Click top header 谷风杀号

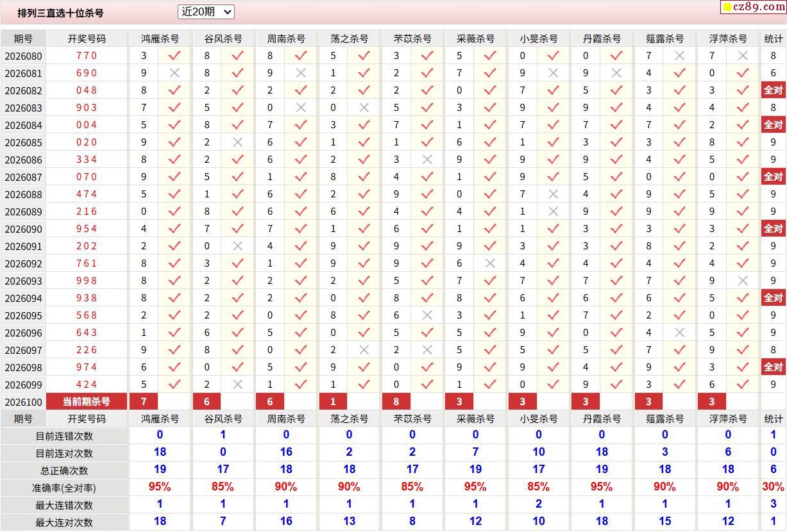pos(223,38)
